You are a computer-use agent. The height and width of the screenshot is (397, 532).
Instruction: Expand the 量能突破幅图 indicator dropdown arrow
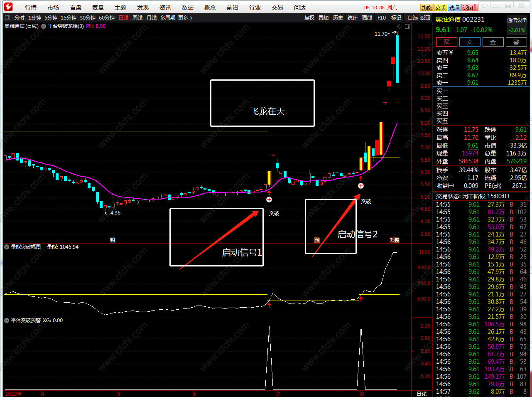pos(7,247)
